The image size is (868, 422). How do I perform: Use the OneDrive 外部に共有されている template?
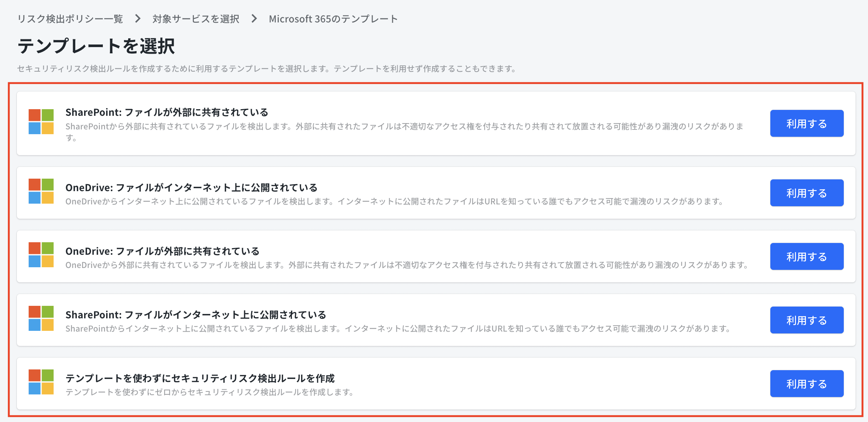tap(807, 257)
